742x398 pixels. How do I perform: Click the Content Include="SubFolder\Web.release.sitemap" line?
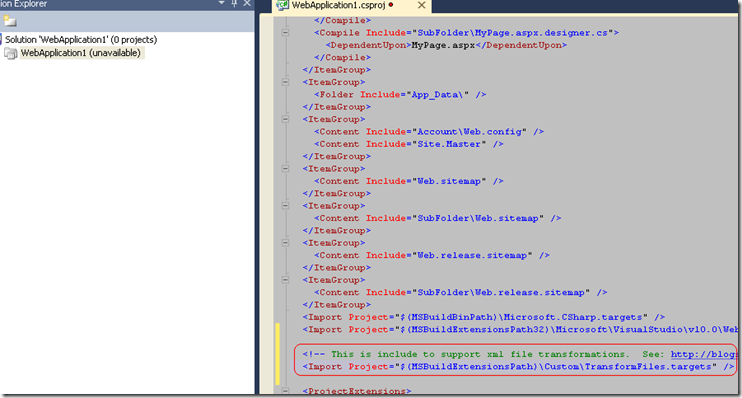460,292
